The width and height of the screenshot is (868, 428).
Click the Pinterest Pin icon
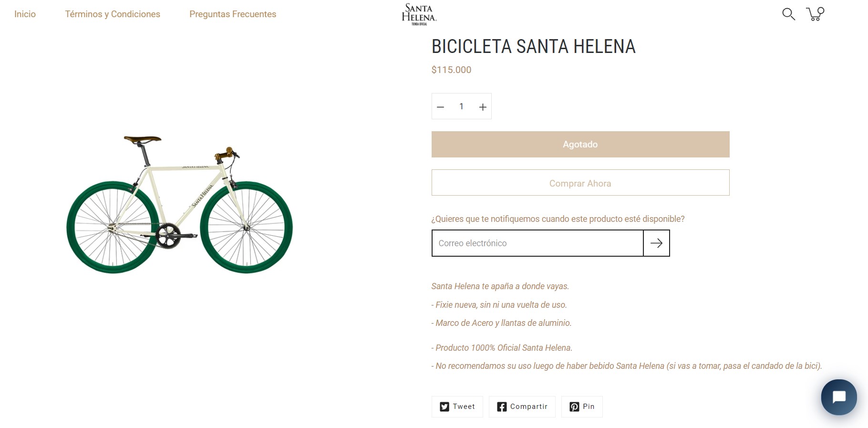574,407
